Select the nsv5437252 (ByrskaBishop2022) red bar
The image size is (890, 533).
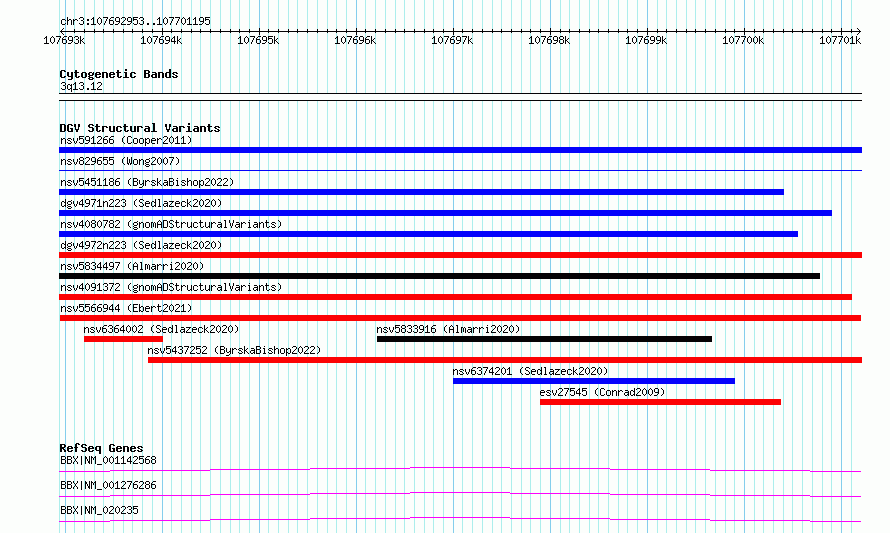coord(505,360)
